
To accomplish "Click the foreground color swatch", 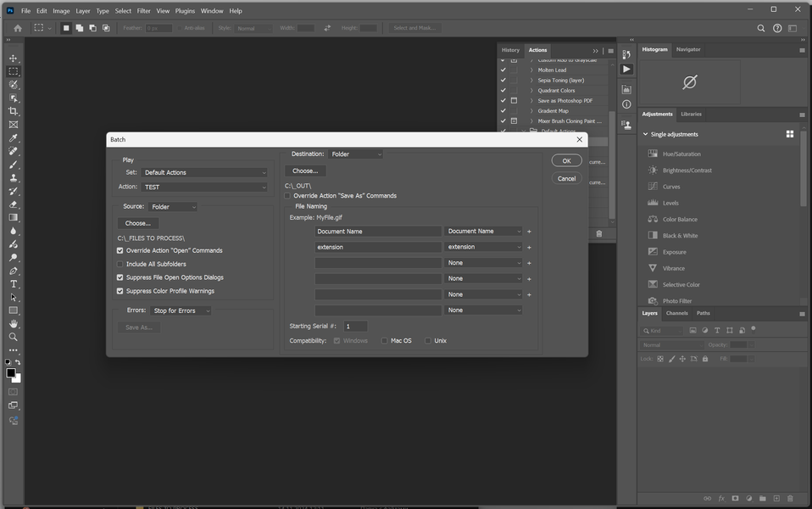I will [11, 372].
